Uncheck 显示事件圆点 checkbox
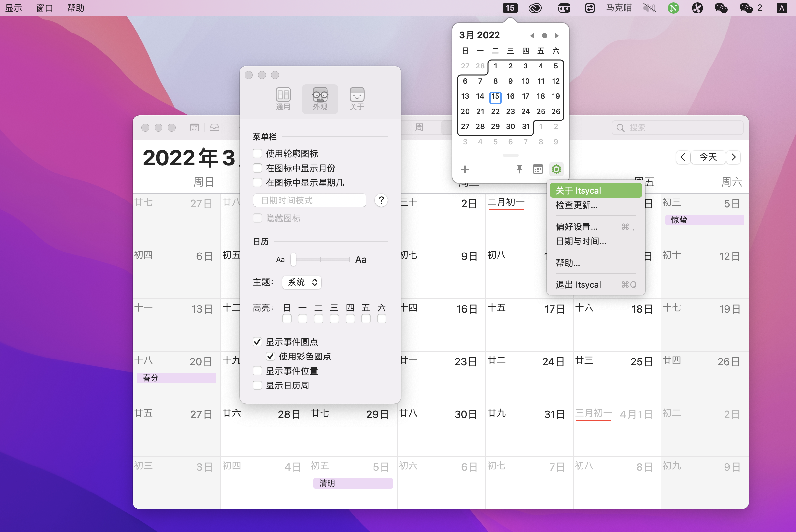 (257, 342)
